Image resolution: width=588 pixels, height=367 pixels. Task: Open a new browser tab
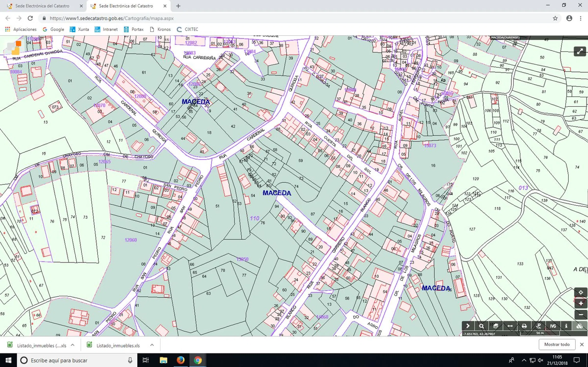pyautogui.click(x=178, y=6)
